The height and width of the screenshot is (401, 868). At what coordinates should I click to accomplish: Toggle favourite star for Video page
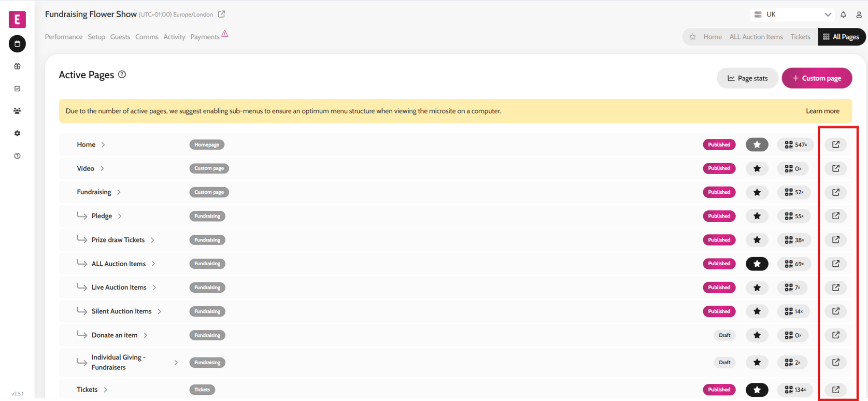pos(757,168)
